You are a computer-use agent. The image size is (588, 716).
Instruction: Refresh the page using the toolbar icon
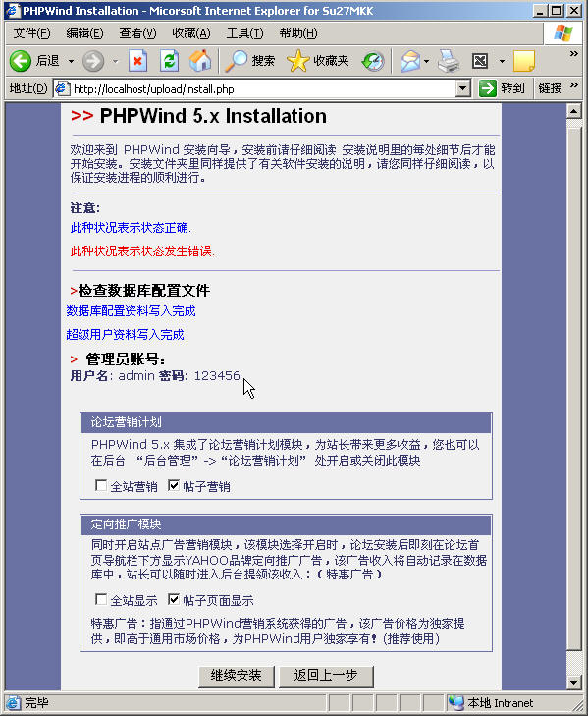pos(170,61)
